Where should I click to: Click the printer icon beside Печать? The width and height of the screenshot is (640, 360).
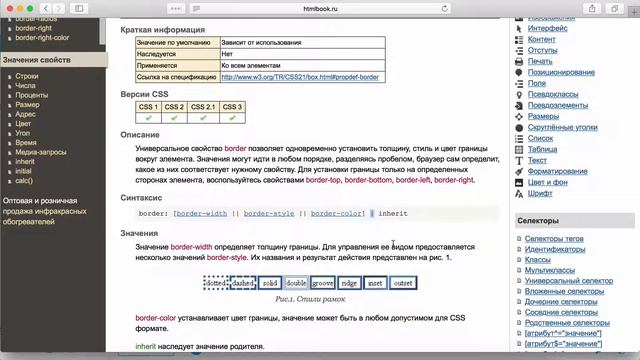519,62
